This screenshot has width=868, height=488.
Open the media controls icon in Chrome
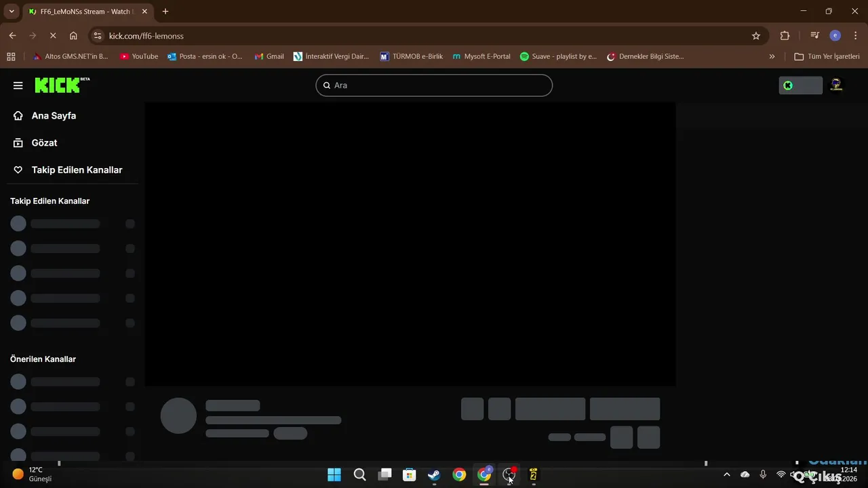[815, 36]
